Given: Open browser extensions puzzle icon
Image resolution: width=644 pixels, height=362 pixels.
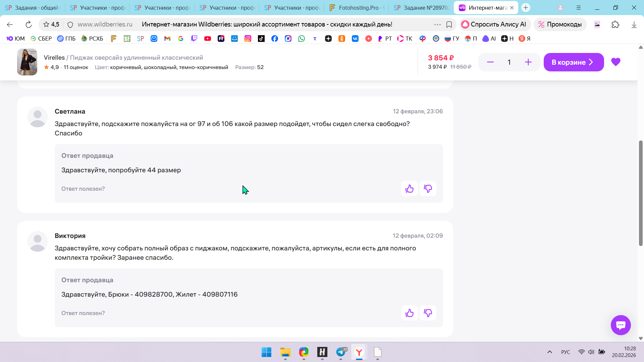Looking at the screenshot, I should click(x=615, y=24).
